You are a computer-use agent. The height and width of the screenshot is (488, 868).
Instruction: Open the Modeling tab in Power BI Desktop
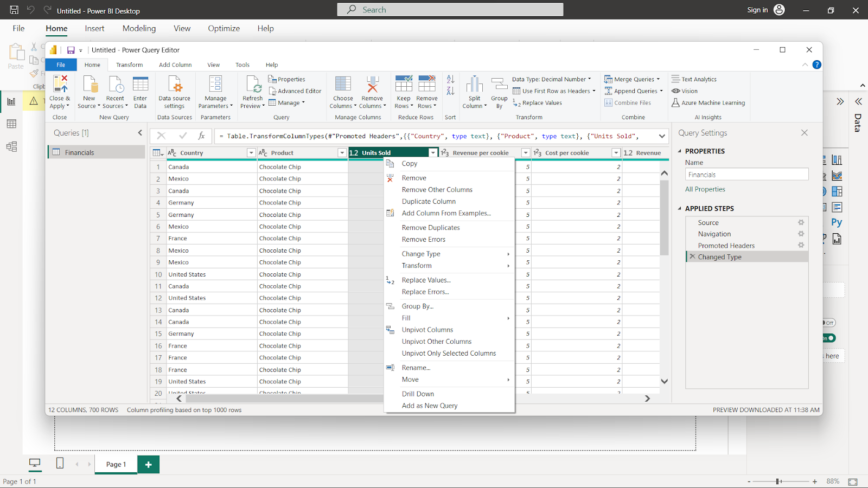(x=139, y=28)
